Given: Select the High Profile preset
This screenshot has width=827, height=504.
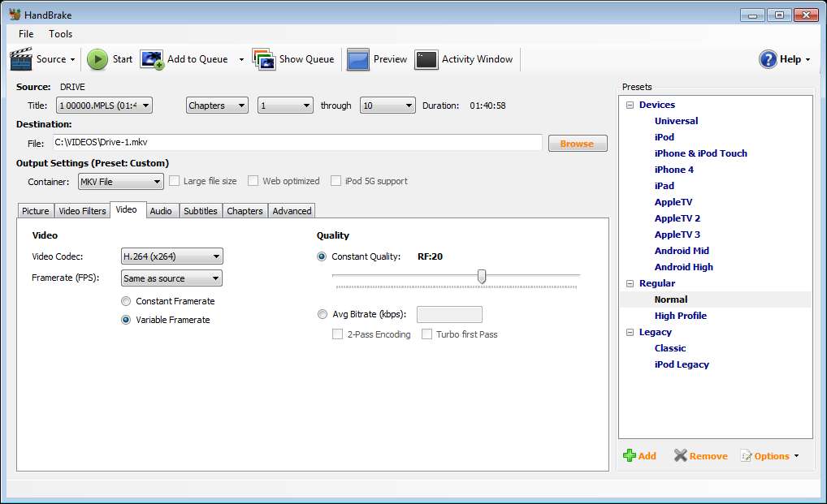Looking at the screenshot, I should point(680,316).
